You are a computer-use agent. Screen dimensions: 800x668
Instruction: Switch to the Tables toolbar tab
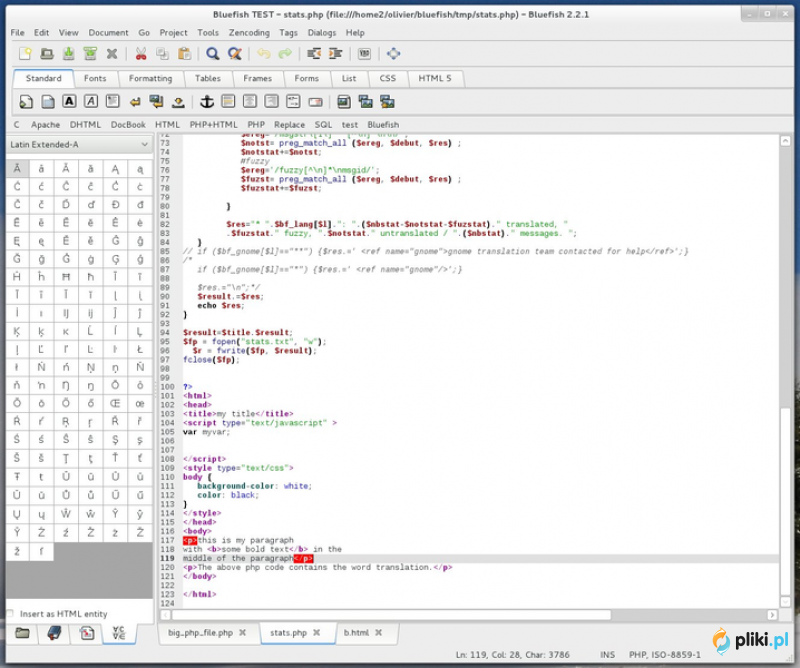pyautogui.click(x=208, y=79)
